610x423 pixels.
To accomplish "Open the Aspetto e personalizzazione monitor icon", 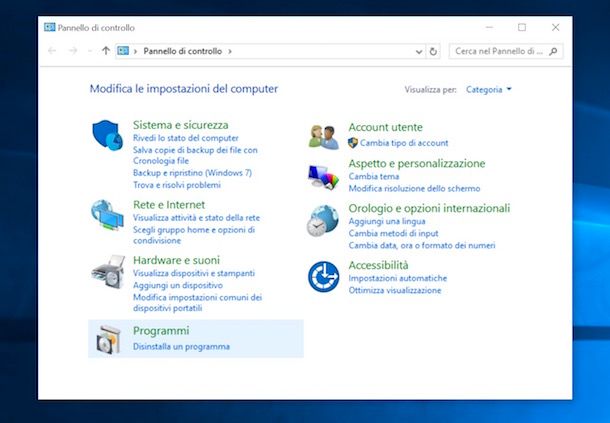I will 323,177.
